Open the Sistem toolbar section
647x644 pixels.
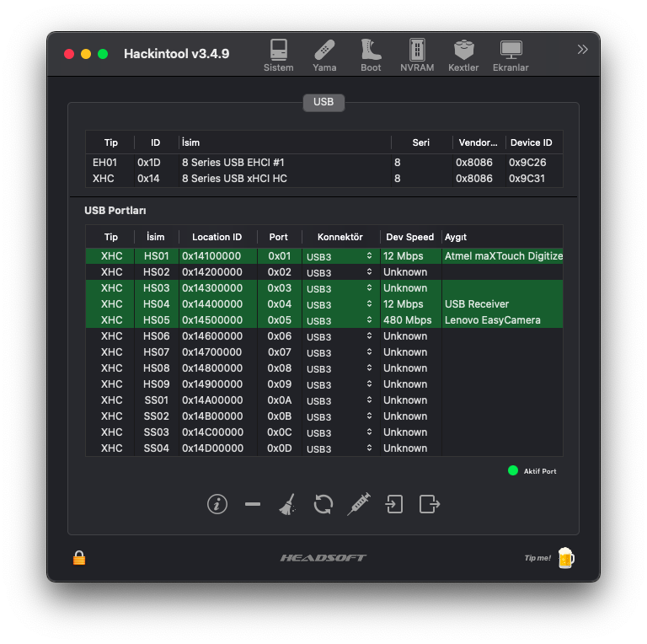click(x=278, y=56)
